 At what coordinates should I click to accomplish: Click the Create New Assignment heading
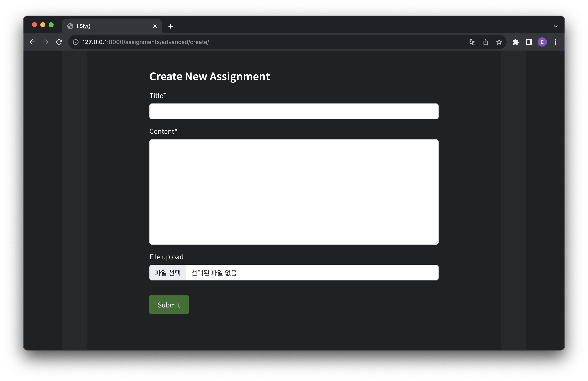[209, 76]
